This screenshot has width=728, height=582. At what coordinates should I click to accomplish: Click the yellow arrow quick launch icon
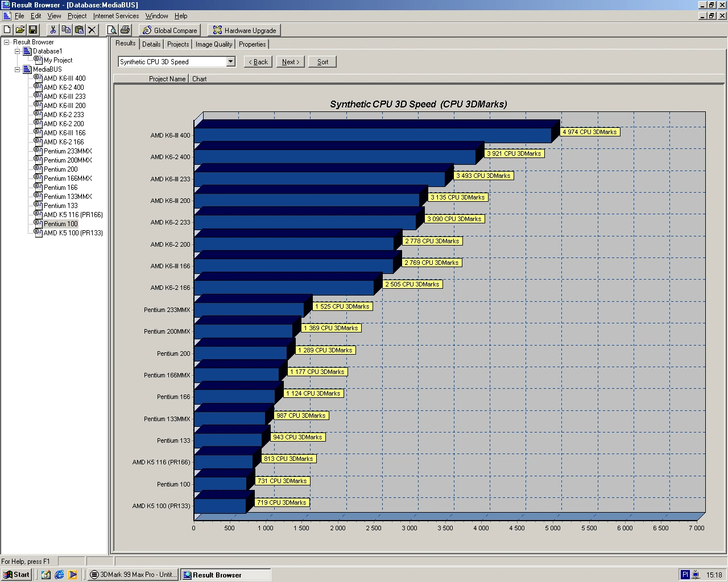click(73, 575)
